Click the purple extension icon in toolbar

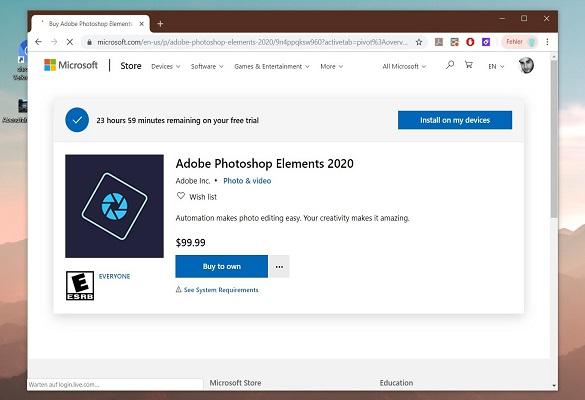click(486, 42)
